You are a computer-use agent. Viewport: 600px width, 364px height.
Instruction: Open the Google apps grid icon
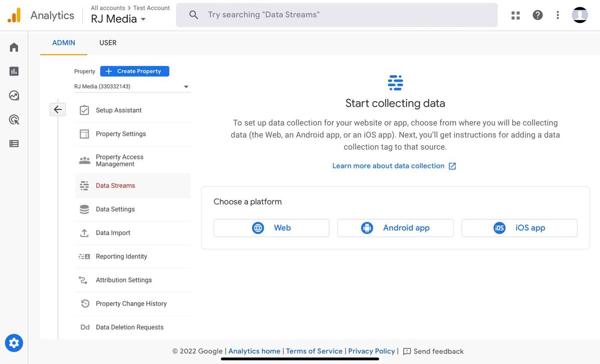click(516, 15)
